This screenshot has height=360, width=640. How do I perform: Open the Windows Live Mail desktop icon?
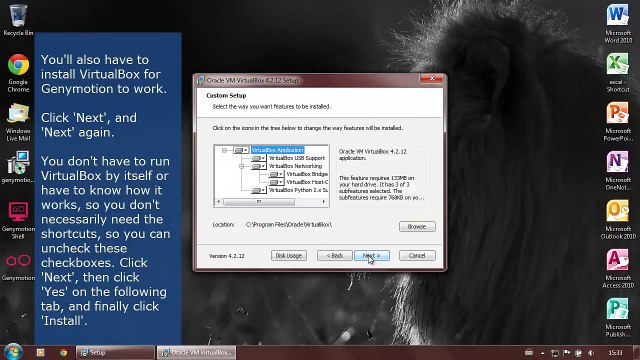coord(18,122)
